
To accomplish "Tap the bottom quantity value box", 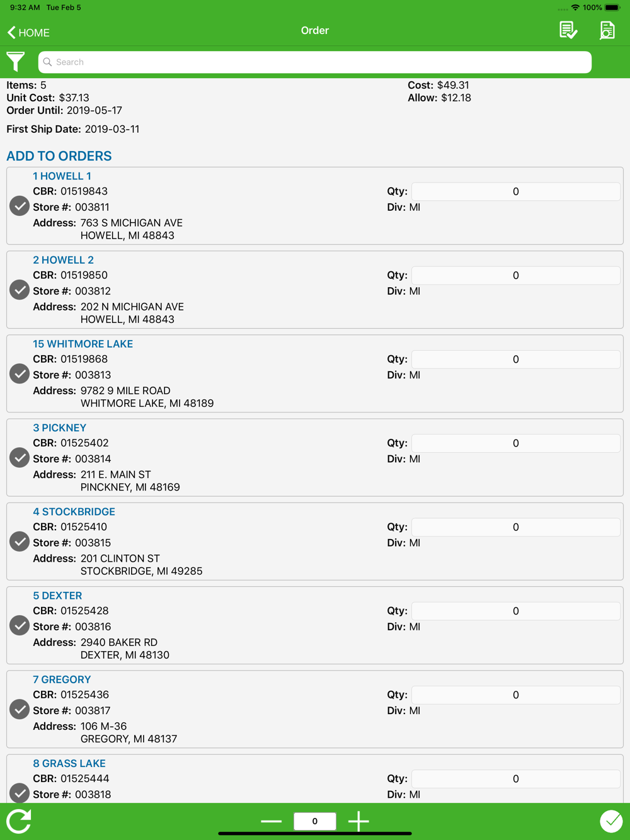I will [x=315, y=821].
